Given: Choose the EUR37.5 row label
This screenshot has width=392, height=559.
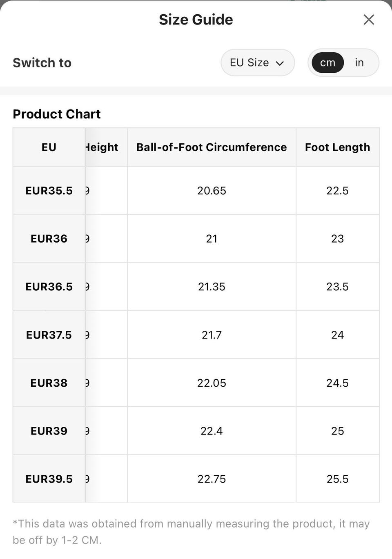Looking at the screenshot, I should pyautogui.click(x=49, y=335).
